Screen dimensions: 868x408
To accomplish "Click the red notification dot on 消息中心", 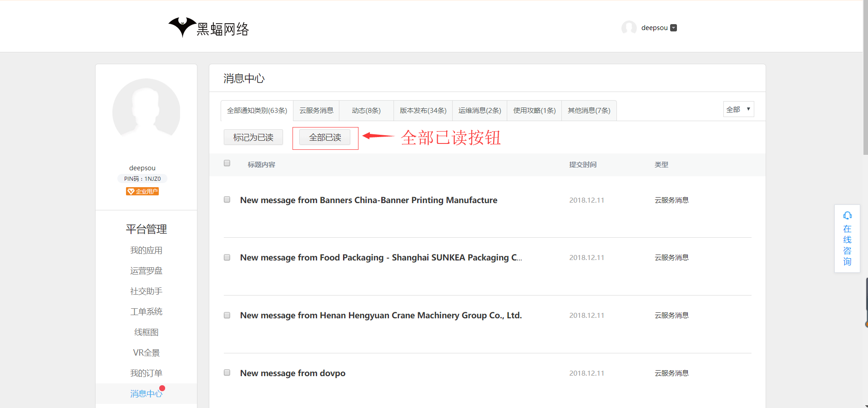I will 162,388.
